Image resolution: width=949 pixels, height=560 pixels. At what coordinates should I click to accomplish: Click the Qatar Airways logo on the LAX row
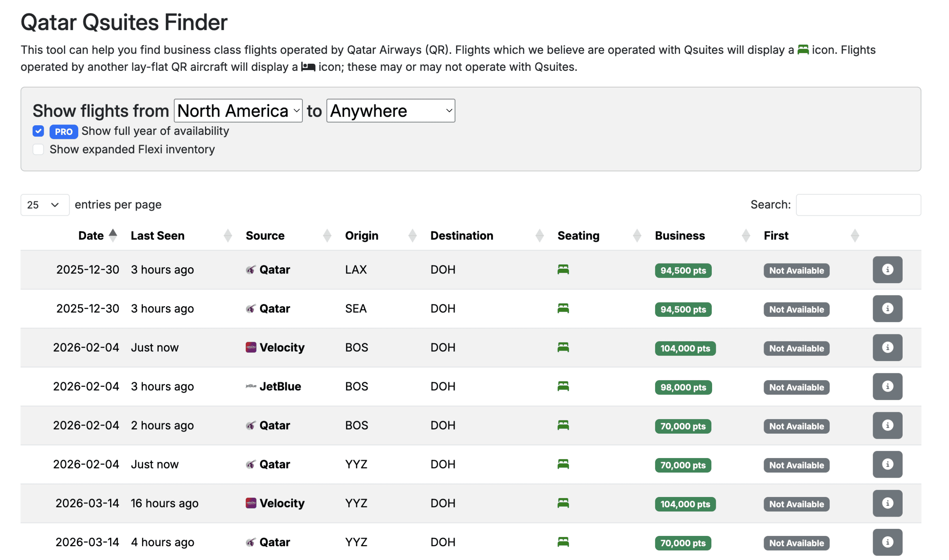coord(251,269)
